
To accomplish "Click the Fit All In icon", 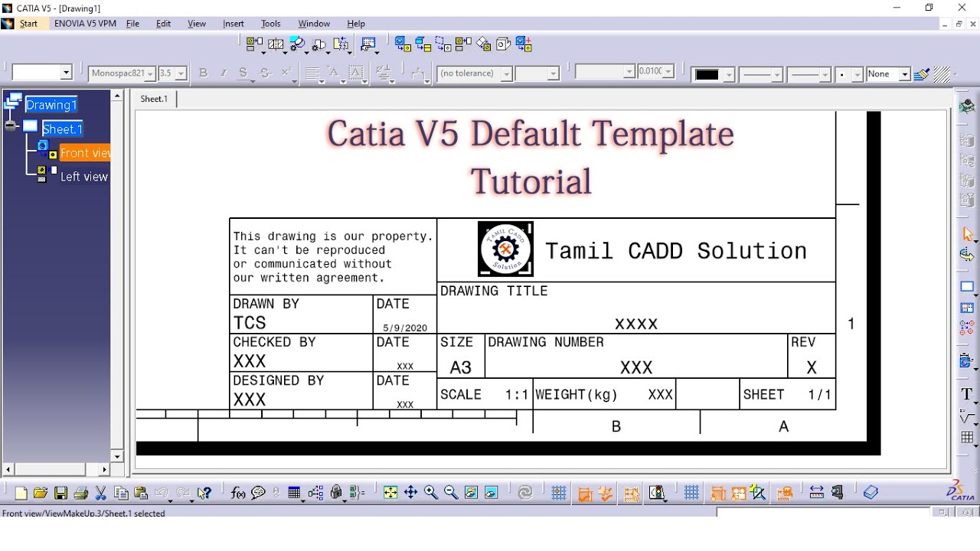I will point(390,493).
